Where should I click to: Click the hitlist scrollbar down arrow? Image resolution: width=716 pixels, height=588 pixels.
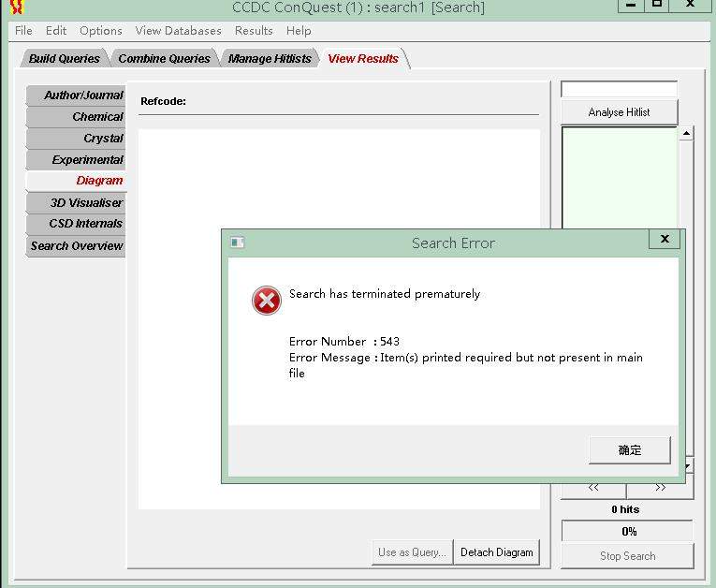(688, 466)
